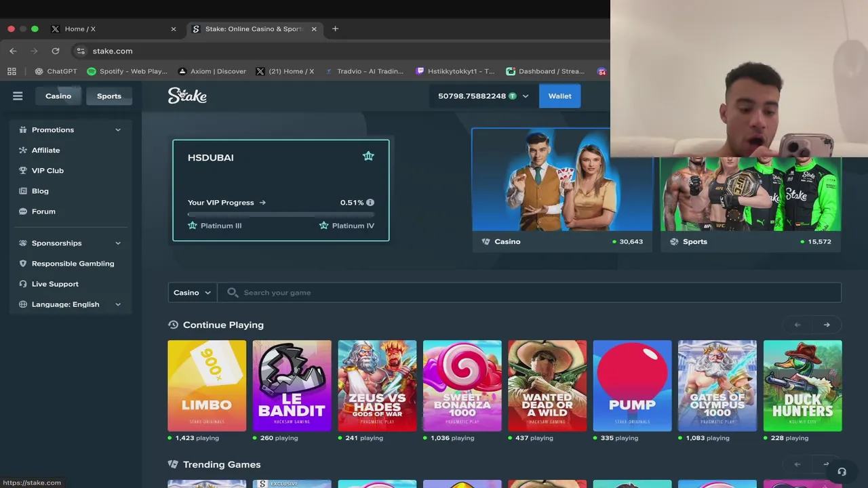Open the Casino search category dropdown
The height and width of the screenshot is (488, 868).
(193, 292)
